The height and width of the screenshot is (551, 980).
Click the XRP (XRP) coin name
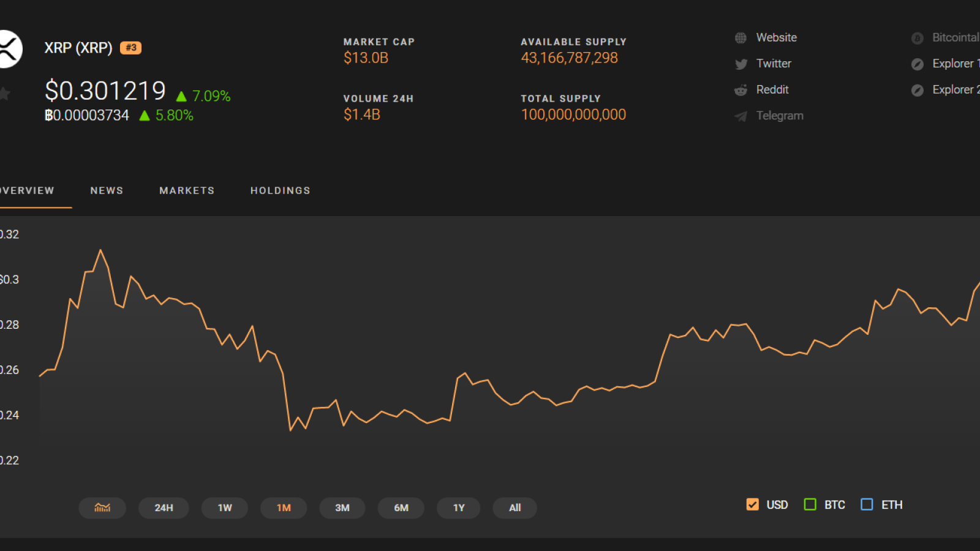coord(78,48)
